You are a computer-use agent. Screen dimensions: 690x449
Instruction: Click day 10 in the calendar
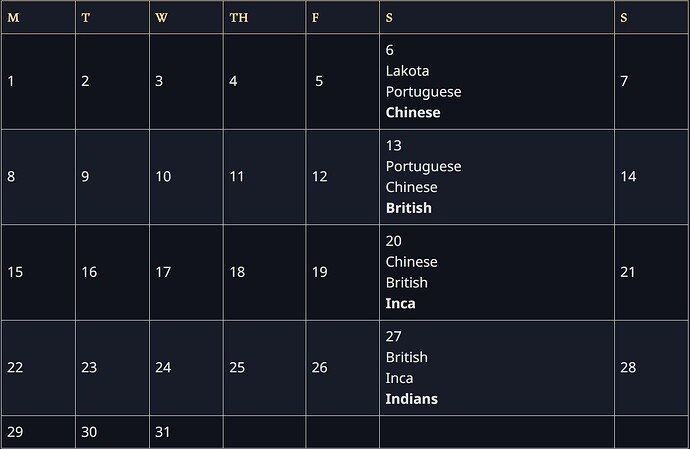tap(163, 177)
